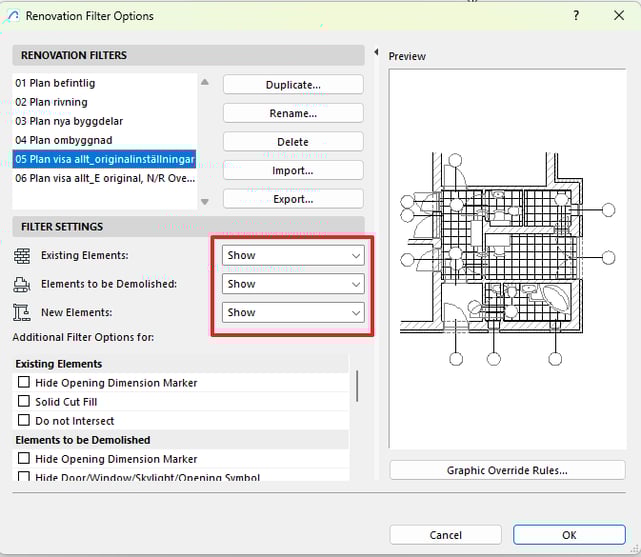Click the Elements to be Demolished icon
Image resolution: width=641 pixels, height=557 pixels.
pos(22,284)
